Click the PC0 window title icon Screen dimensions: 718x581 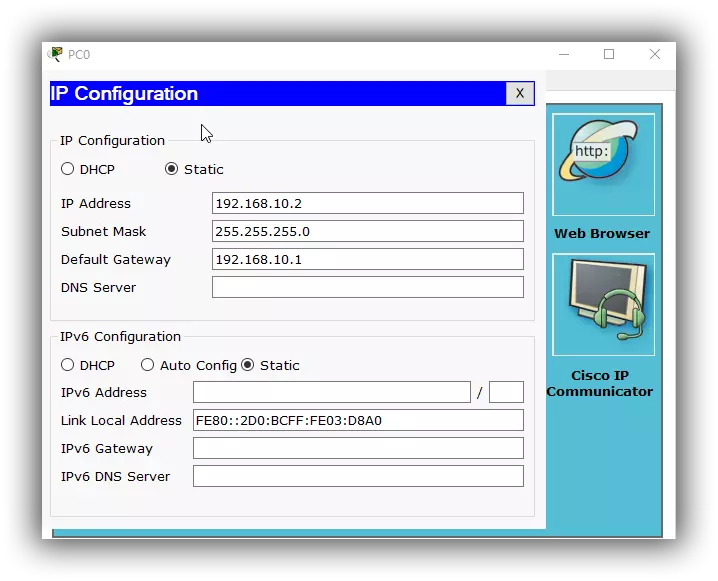[56, 54]
